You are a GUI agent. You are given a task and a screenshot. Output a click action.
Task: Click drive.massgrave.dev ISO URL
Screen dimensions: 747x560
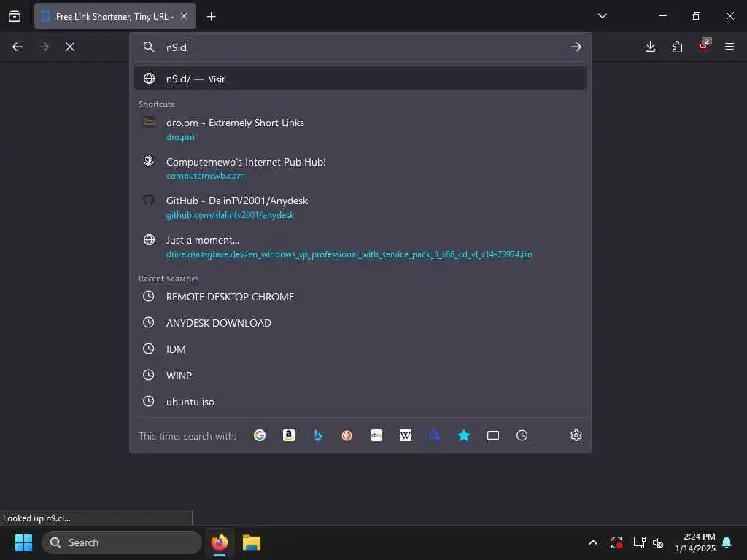(x=349, y=254)
